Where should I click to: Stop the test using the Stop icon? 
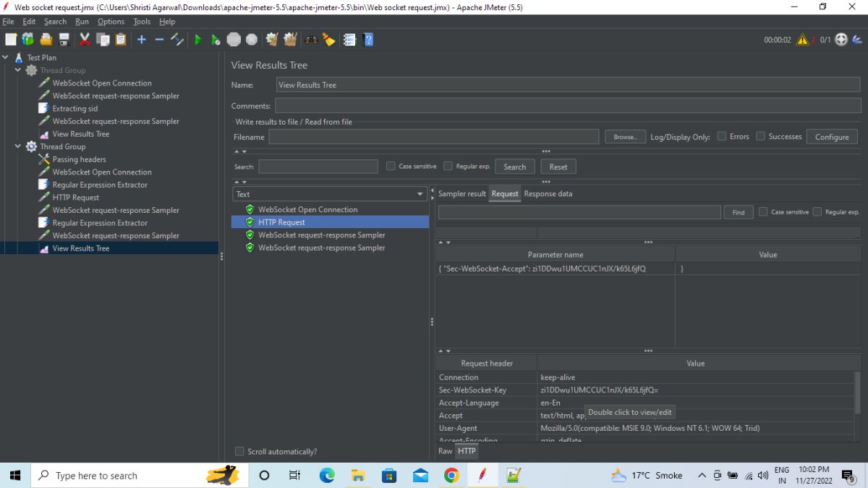[234, 40]
